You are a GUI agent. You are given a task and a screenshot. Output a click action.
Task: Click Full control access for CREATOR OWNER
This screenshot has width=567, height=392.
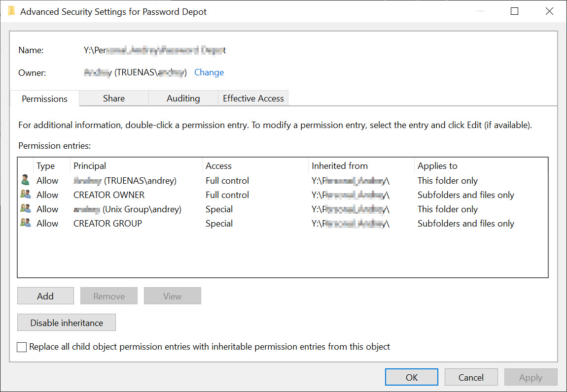(227, 195)
